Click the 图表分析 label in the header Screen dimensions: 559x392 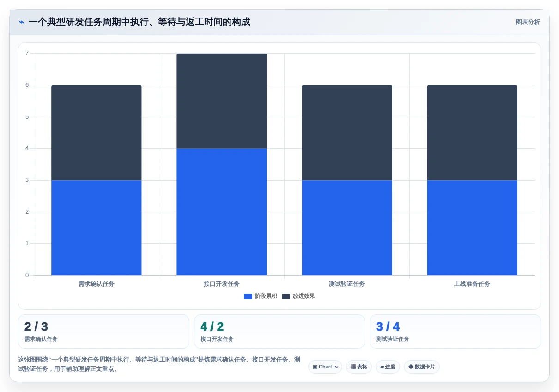tap(528, 22)
